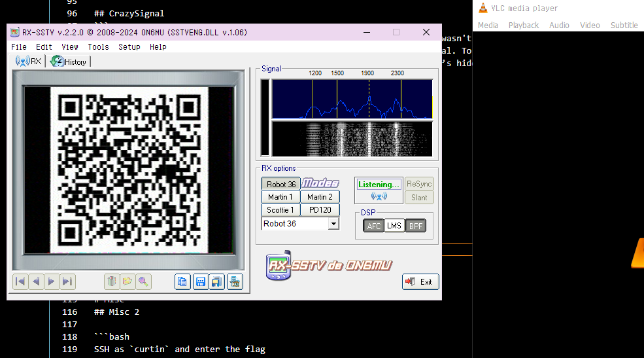The image size is (644, 358).
Task: Click the received QR code image
Action: click(129, 169)
